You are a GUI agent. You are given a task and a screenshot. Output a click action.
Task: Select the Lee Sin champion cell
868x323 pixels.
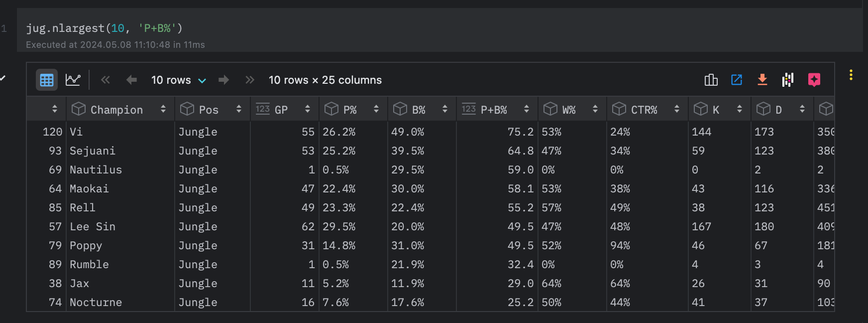click(x=120, y=226)
